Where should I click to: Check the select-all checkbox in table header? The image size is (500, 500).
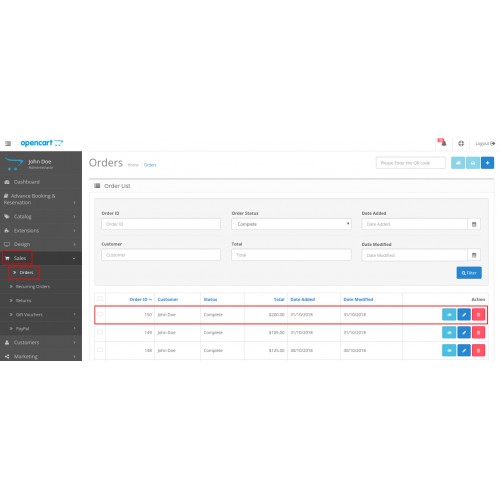click(x=100, y=299)
